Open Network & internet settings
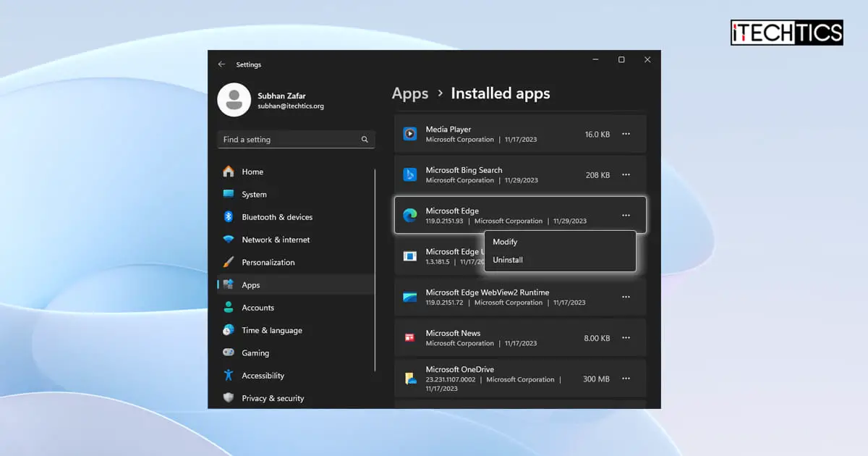The height and width of the screenshot is (456, 868). click(296, 240)
